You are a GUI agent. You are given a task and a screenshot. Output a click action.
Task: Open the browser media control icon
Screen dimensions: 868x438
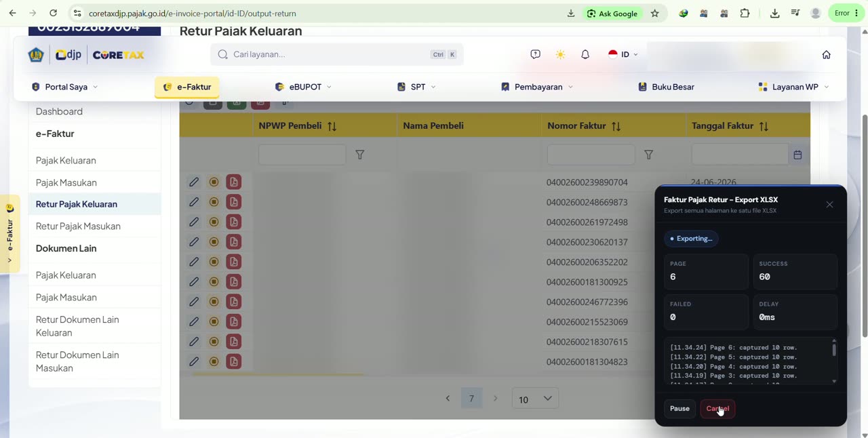click(795, 13)
